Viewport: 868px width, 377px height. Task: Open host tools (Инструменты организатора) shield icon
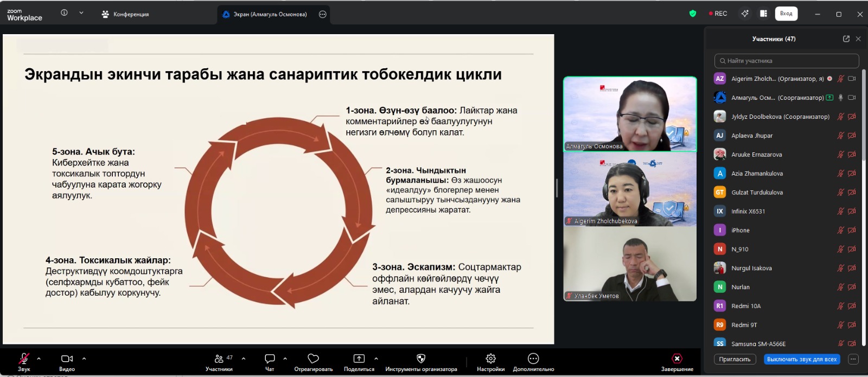tap(420, 359)
